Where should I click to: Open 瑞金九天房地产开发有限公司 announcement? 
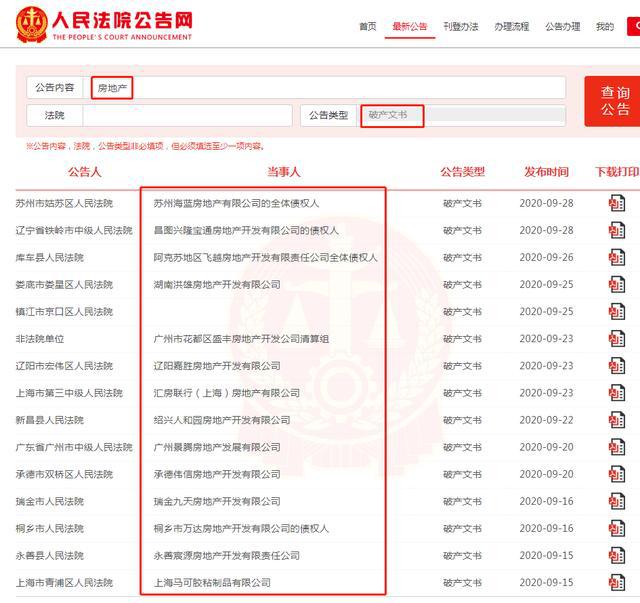tap(217, 501)
